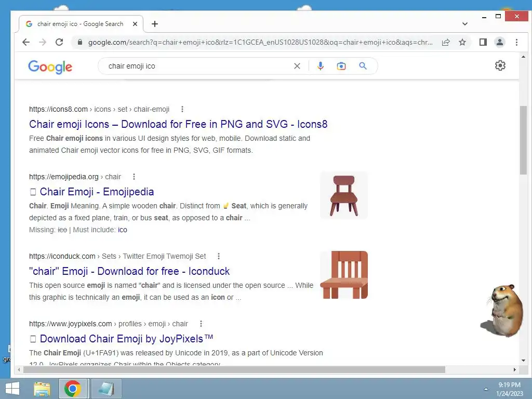The height and width of the screenshot is (399, 532).
Task: View site information via the padlock icon
Action: click(x=80, y=42)
